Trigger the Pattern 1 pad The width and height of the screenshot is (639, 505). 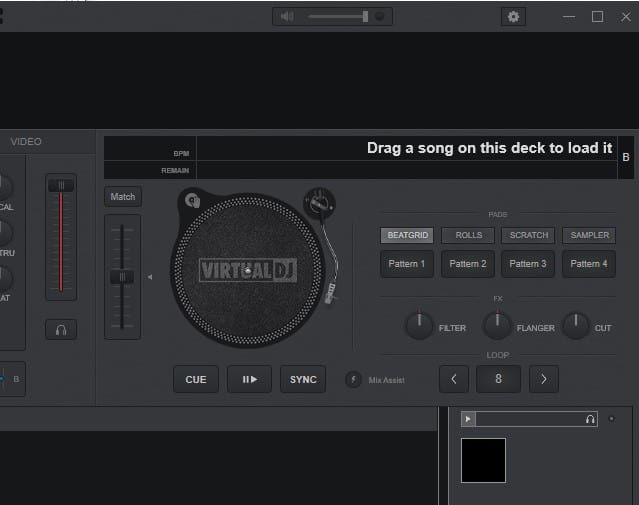(x=407, y=264)
